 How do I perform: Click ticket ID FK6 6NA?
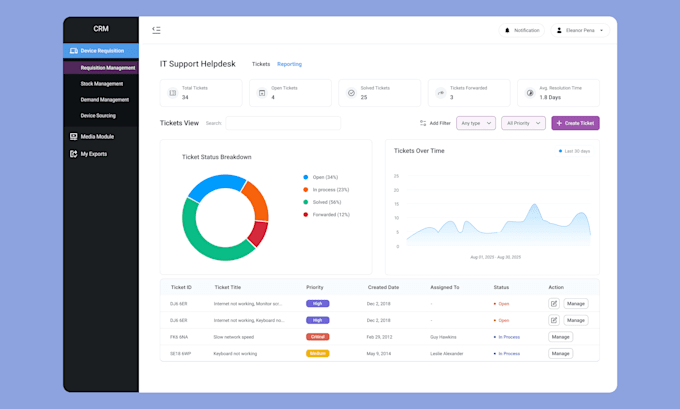[x=179, y=337]
